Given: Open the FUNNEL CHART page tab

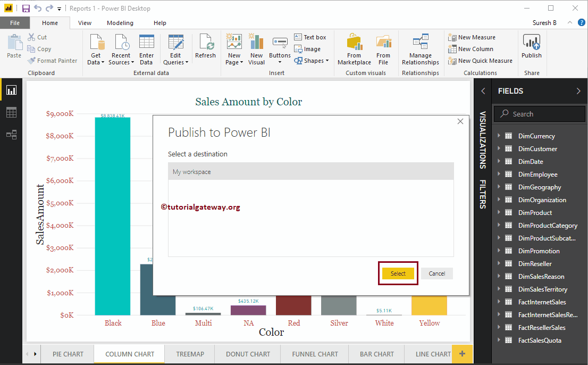Looking at the screenshot, I should (315, 354).
